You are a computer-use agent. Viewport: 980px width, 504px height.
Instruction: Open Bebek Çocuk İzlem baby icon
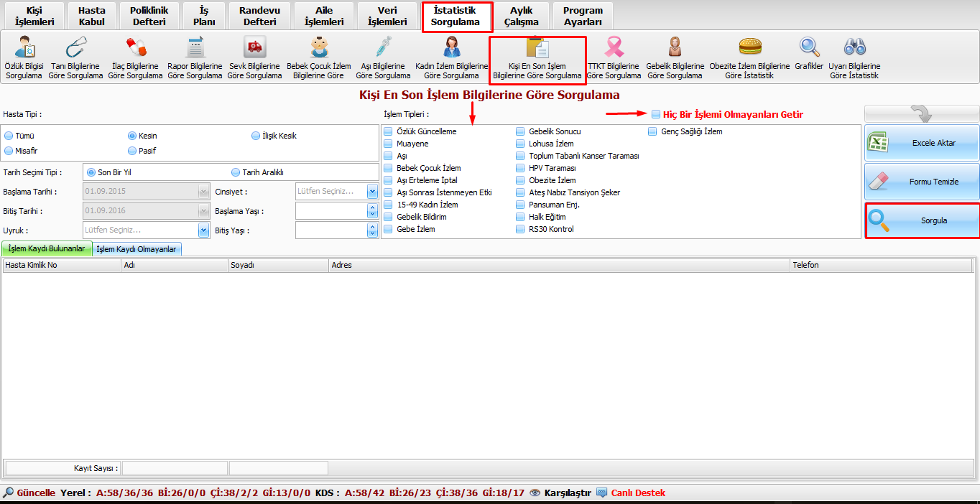[x=318, y=48]
